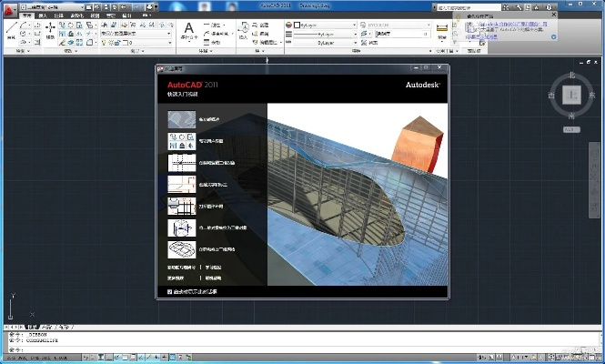The width and height of the screenshot is (605, 364).
Task: Open the AutoCAD application menu button
Action: (8, 7)
